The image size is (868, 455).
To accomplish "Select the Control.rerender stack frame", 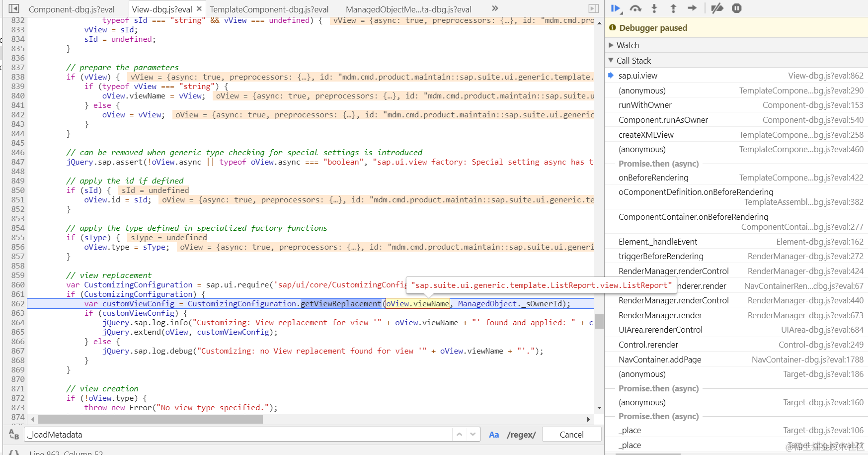I will tap(736, 345).
